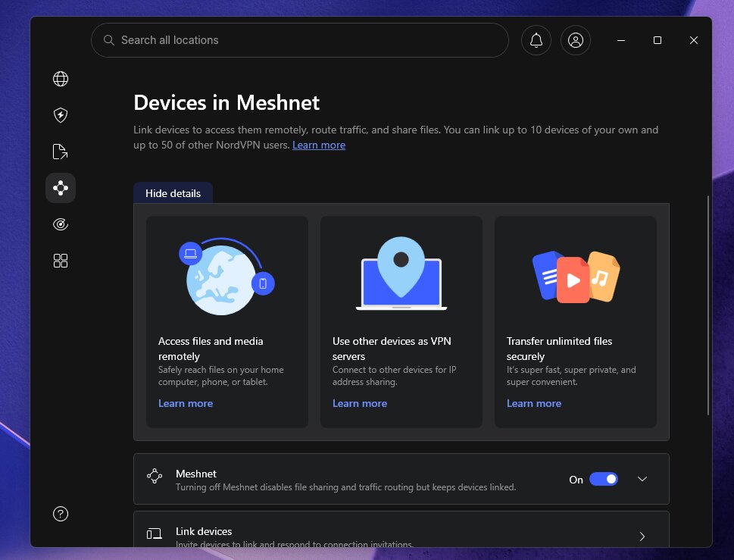Open notifications bell
734x560 pixels.
(x=536, y=40)
